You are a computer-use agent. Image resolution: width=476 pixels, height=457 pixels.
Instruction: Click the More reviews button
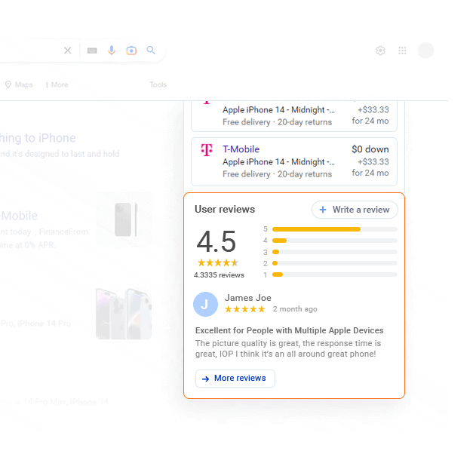click(235, 379)
